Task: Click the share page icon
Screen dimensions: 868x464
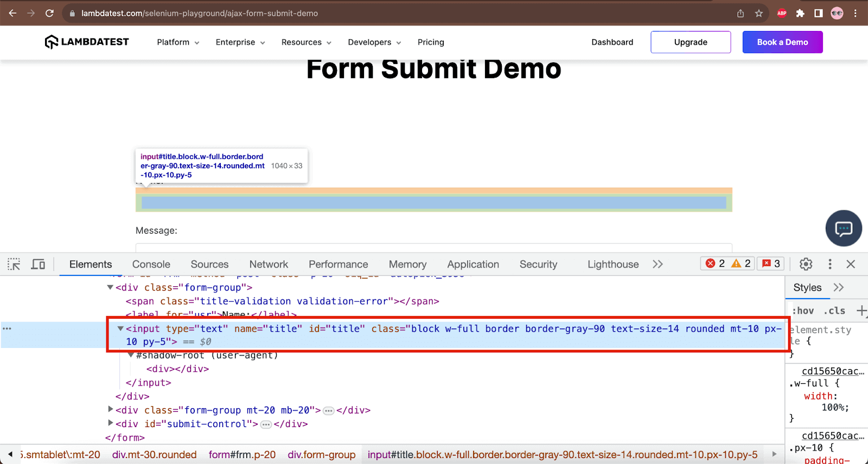Action: [x=741, y=13]
